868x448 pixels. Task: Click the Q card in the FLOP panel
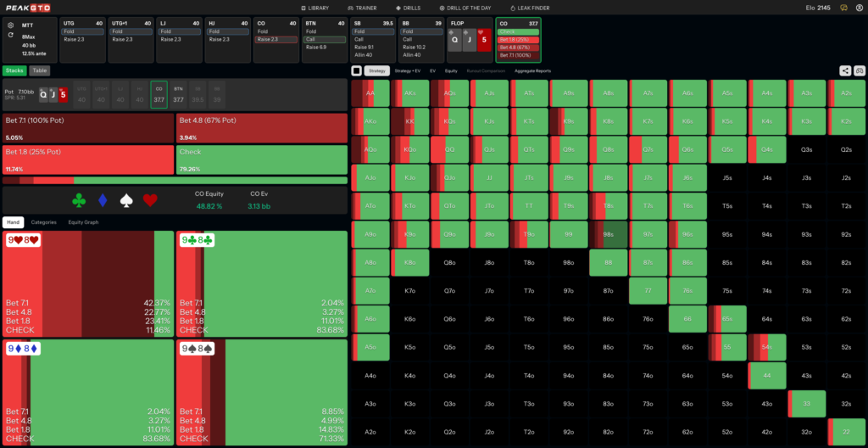coord(454,40)
